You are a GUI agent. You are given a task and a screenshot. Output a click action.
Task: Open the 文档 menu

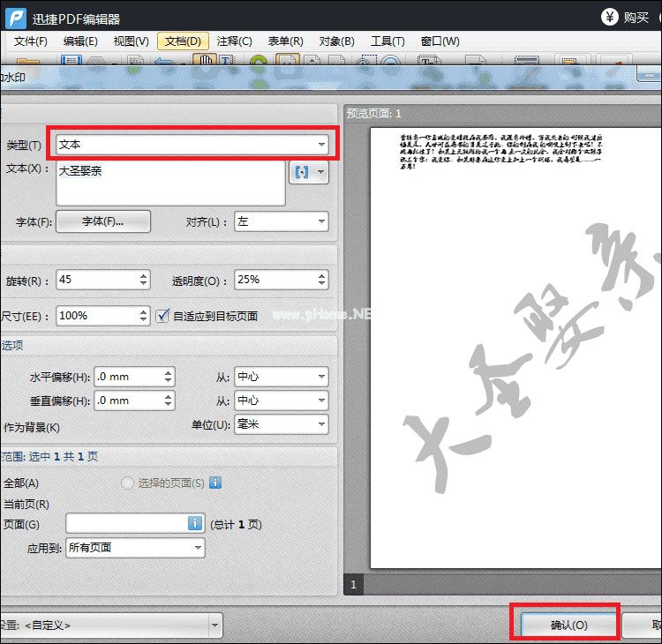(183, 41)
